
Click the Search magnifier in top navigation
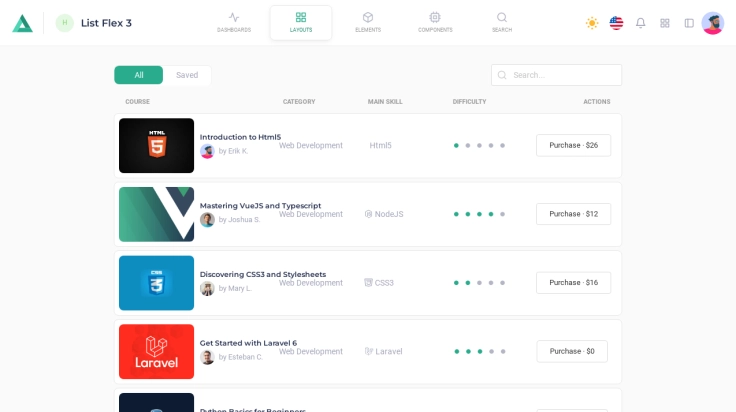(502, 22)
